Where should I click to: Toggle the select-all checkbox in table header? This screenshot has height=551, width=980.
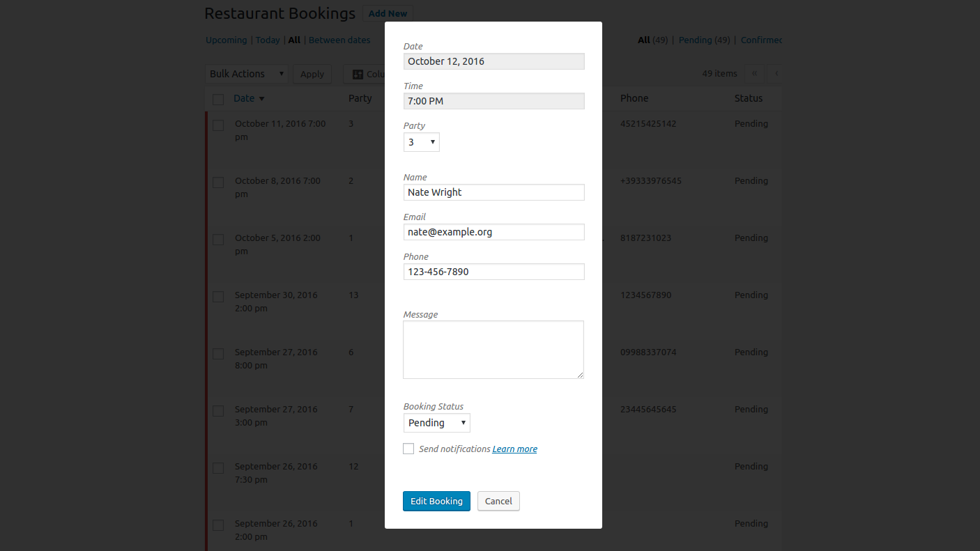(218, 99)
